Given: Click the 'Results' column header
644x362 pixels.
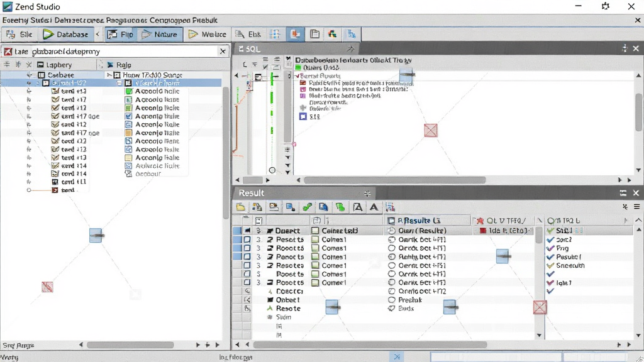Looking at the screenshot, I should 427,221.
